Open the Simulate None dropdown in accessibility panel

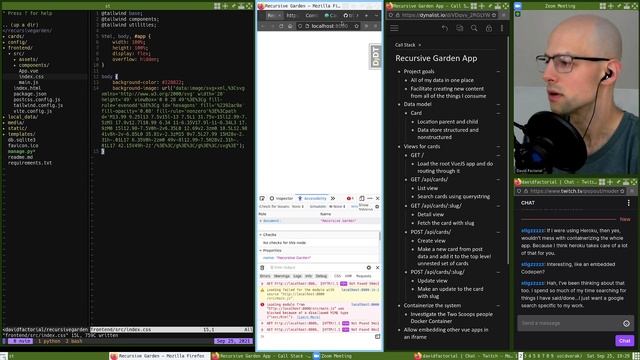click(338, 207)
